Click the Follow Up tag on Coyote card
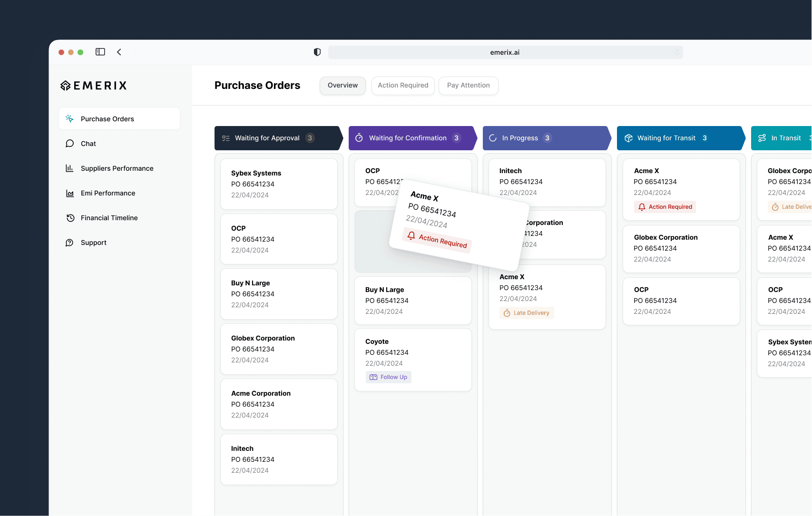Viewport: 812px width, 516px height. 389,377
